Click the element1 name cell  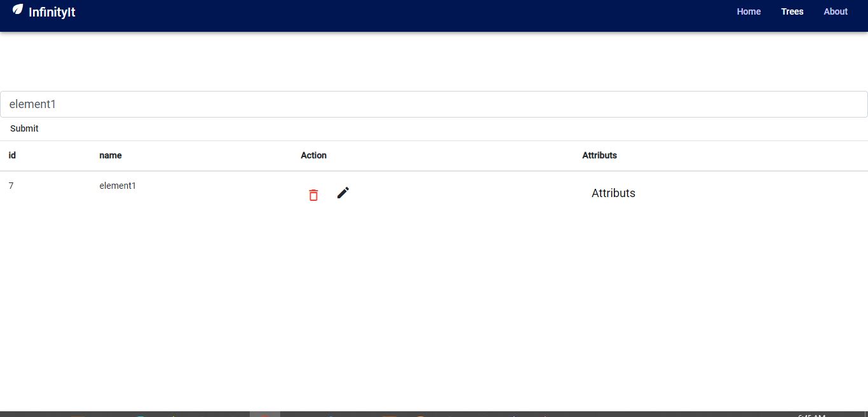click(x=118, y=186)
